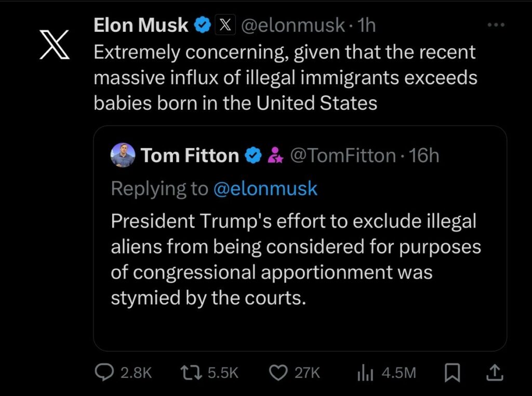
Task: Click the 16h quoted post timestamp
Action: tap(424, 155)
